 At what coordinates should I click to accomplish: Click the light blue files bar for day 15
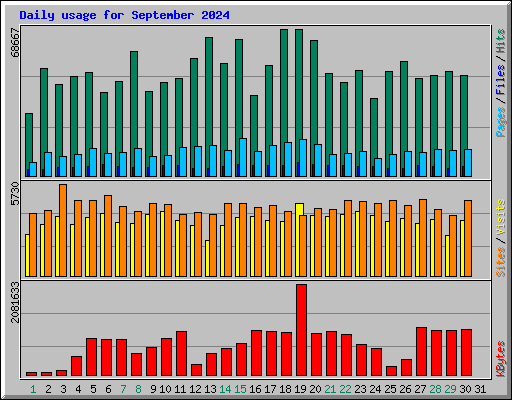tap(243, 157)
